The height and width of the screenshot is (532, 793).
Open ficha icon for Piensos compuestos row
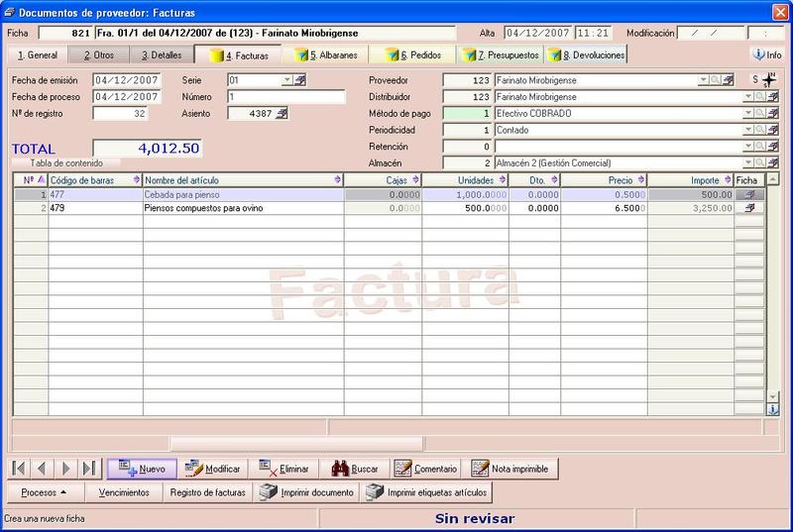tap(749, 208)
